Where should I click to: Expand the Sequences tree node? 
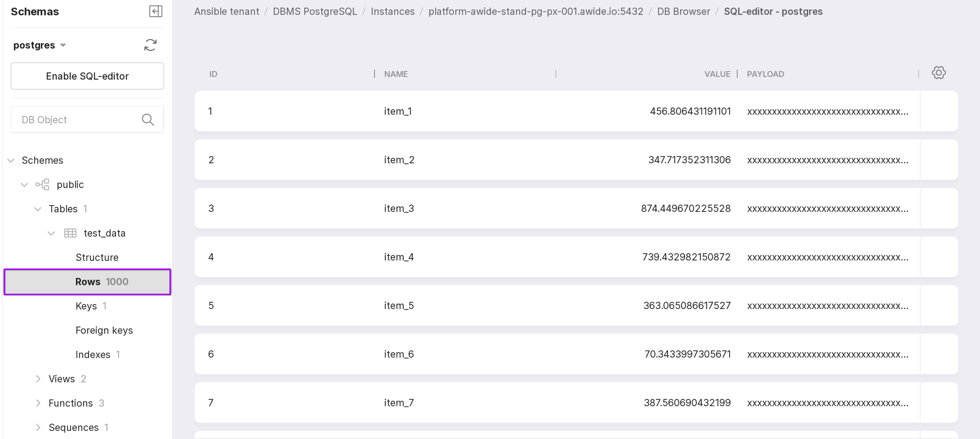38,427
